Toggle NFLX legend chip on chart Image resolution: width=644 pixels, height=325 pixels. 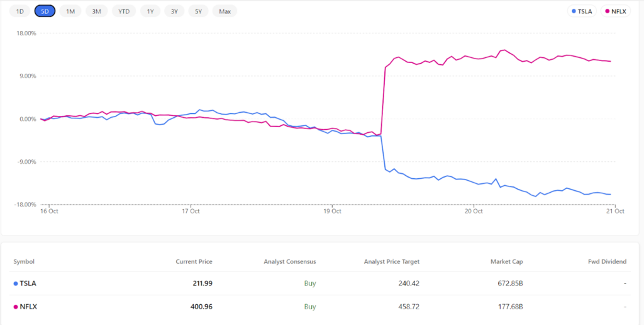coord(615,11)
